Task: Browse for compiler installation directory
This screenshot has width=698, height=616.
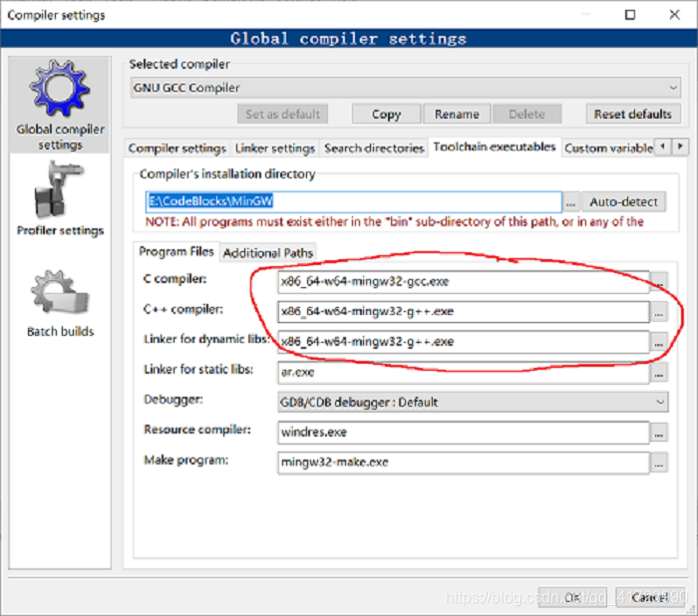Action: (x=570, y=202)
